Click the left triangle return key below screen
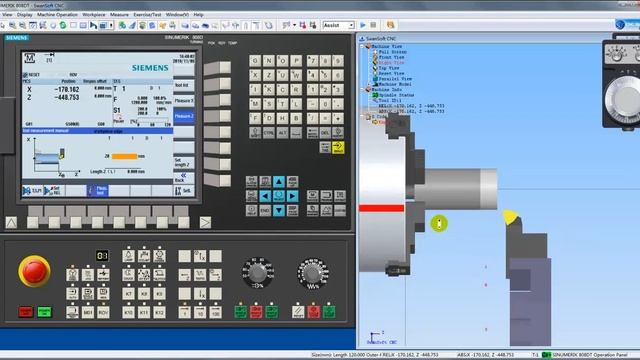Viewport: 640px width, 360px height. (x=11, y=222)
